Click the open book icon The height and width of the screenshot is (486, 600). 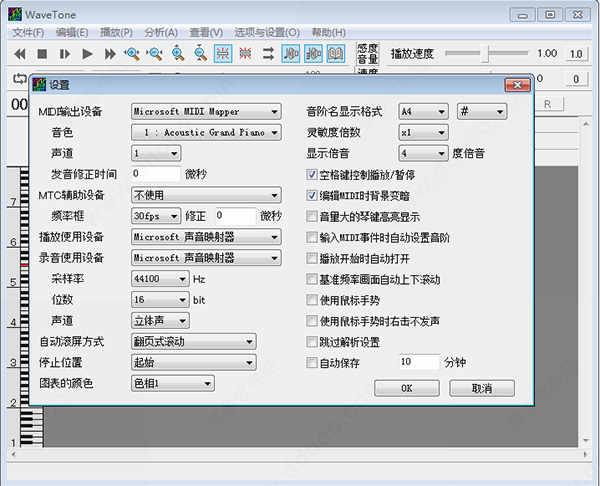[336, 54]
